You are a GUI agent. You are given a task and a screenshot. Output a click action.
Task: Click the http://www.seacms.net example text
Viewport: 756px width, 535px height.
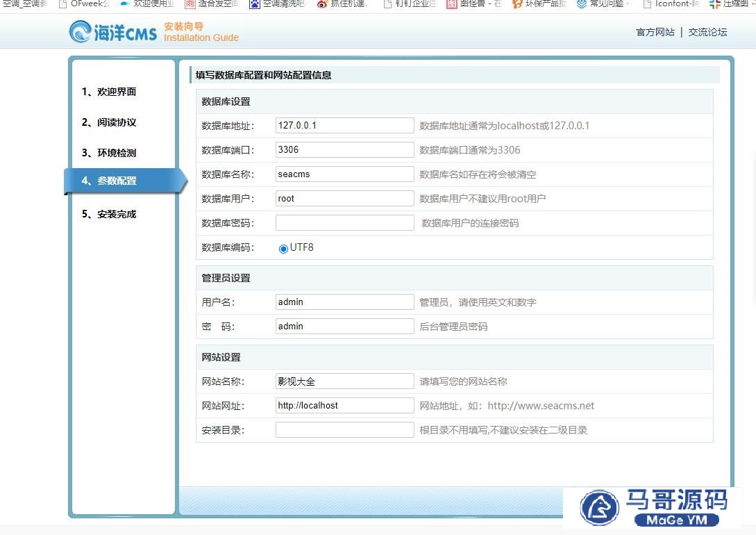[x=541, y=406]
